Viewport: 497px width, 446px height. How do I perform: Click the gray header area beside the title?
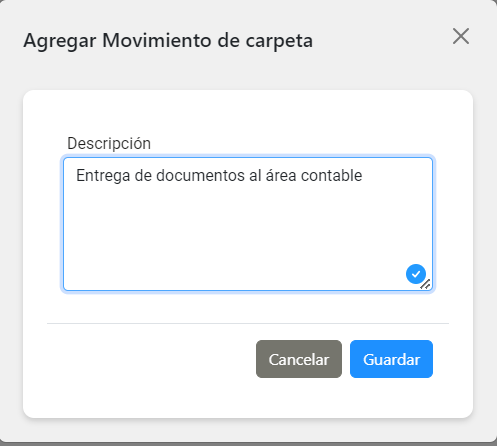coord(380,40)
